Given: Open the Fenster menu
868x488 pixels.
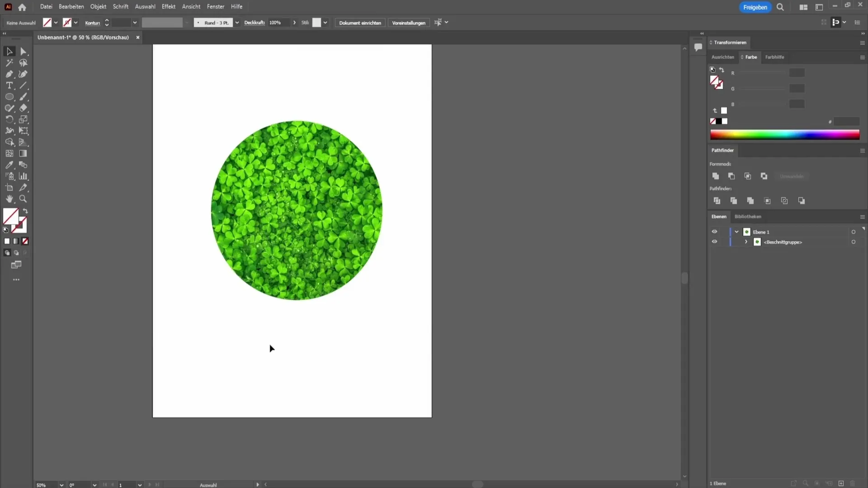Looking at the screenshot, I should click(216, 7).
